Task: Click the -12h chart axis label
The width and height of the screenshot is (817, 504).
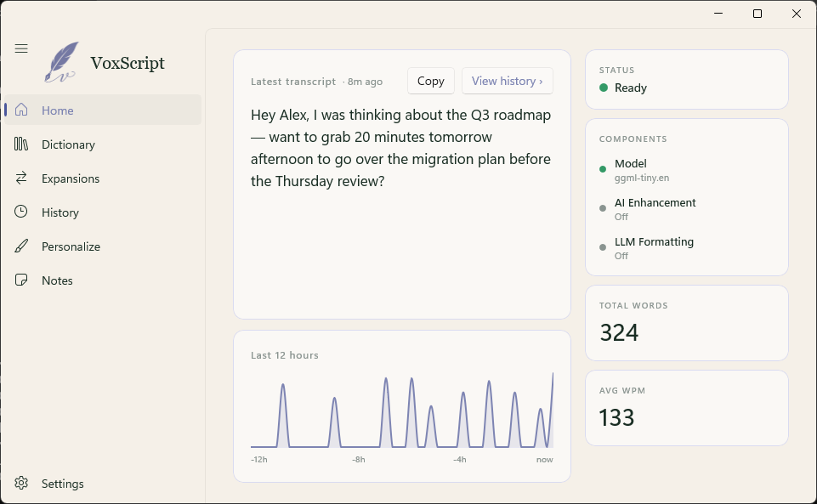Action: [x=259, y=459]
